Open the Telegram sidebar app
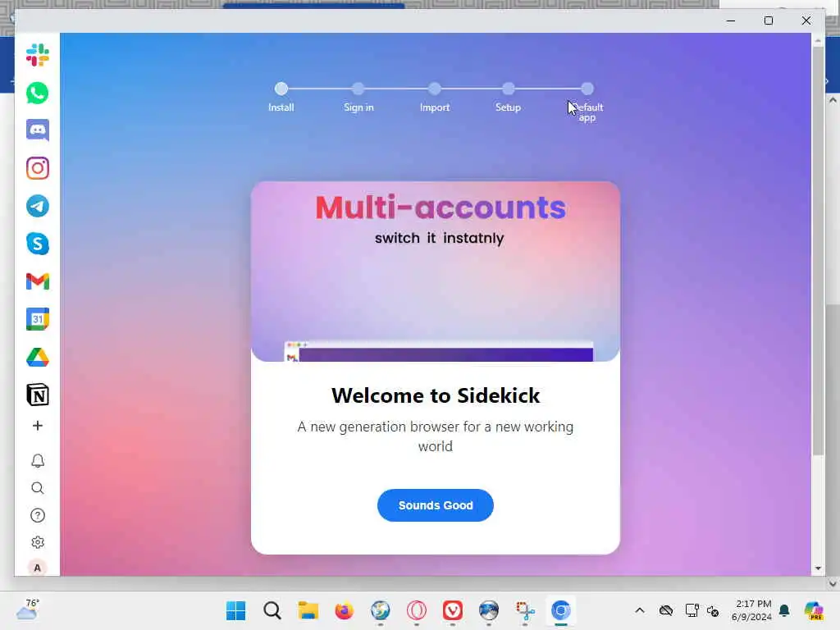This screenshot has width=840, height=630. pos(38,206)
